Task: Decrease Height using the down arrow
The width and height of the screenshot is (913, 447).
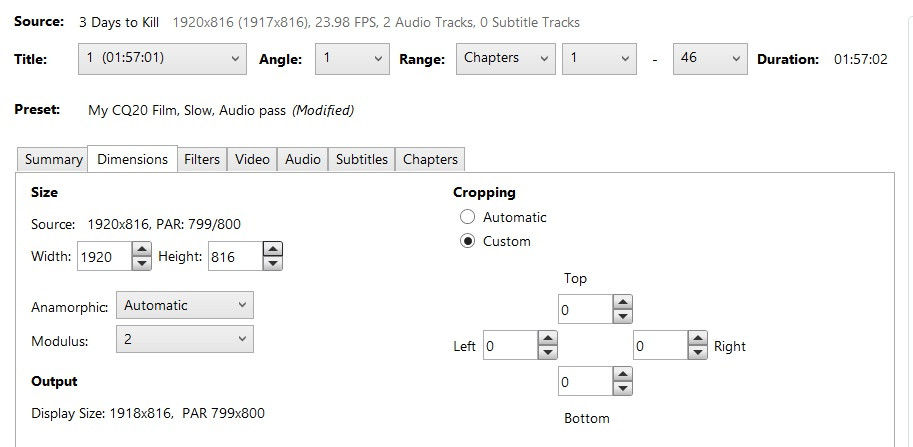Action: coord(273,263)
